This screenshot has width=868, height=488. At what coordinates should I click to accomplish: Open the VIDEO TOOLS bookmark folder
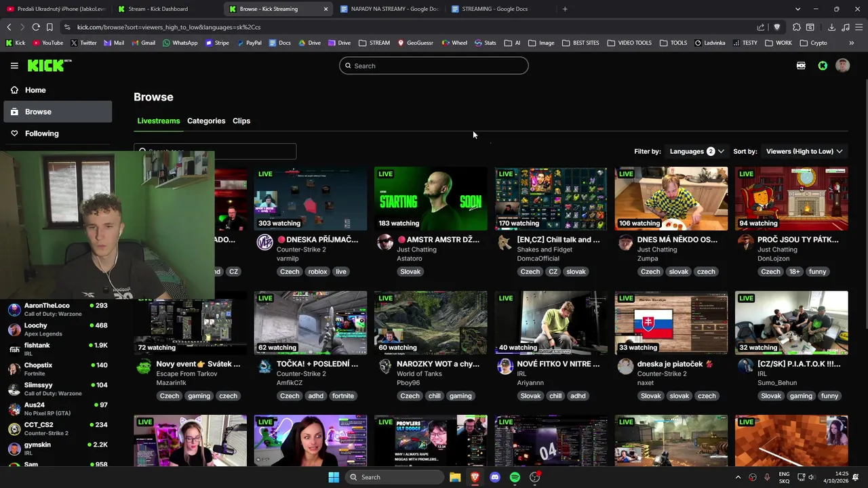[x=629, y=43]
